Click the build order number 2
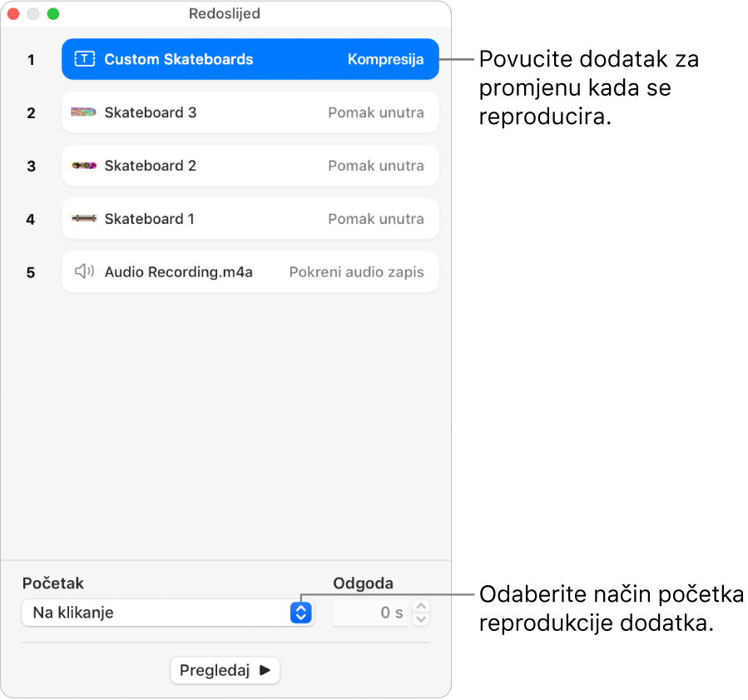Screen dimensions: 748x700 pos(31,113)
